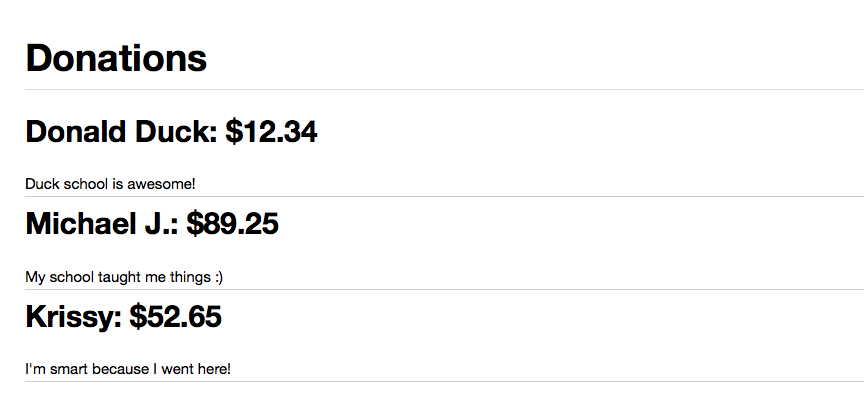Click the $12.34 donation amount
Screen dimensions: 864x396
pos(272,132)
